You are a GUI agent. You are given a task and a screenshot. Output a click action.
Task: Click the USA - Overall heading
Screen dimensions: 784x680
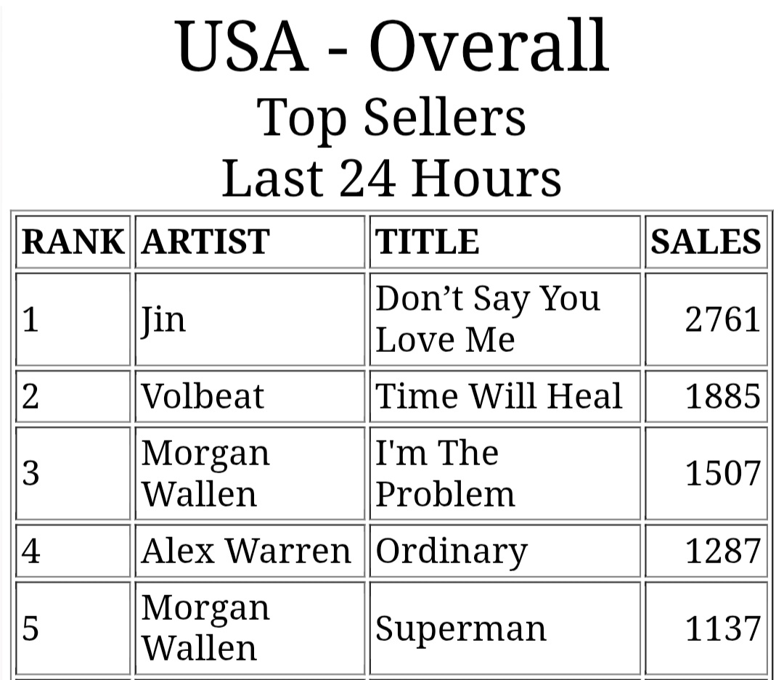click(x=392, y=46)
